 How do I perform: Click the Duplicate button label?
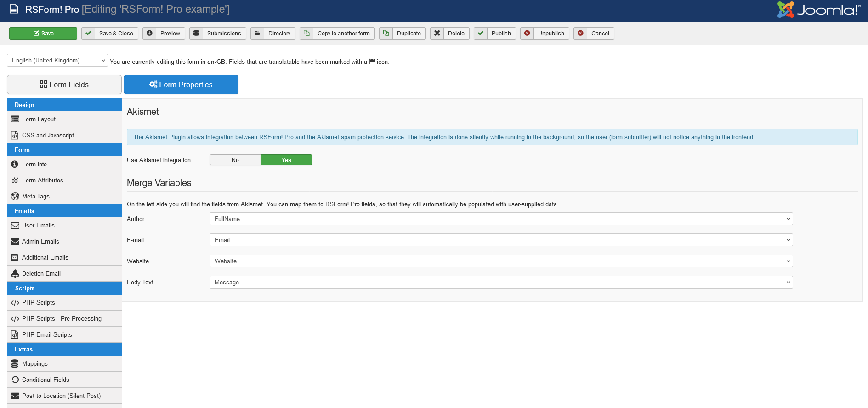[x=409, y=34]
